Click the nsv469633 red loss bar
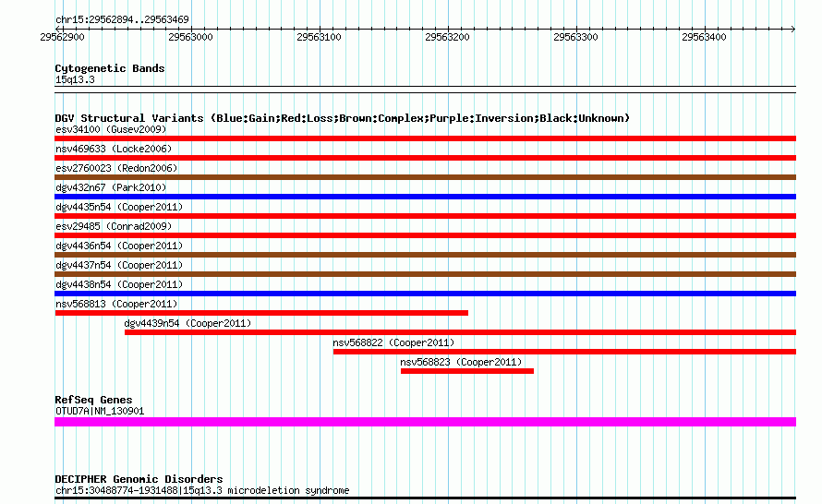Viewport: 822px width, 504px height. (425, 158)
